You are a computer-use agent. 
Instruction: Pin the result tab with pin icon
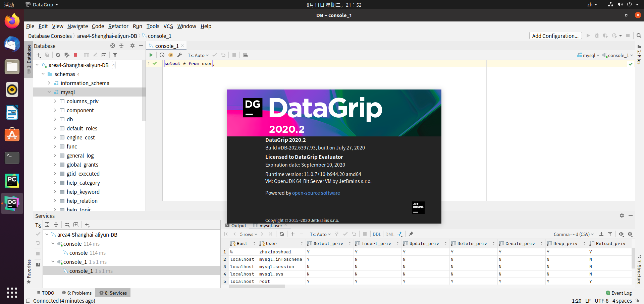[411, 234]
